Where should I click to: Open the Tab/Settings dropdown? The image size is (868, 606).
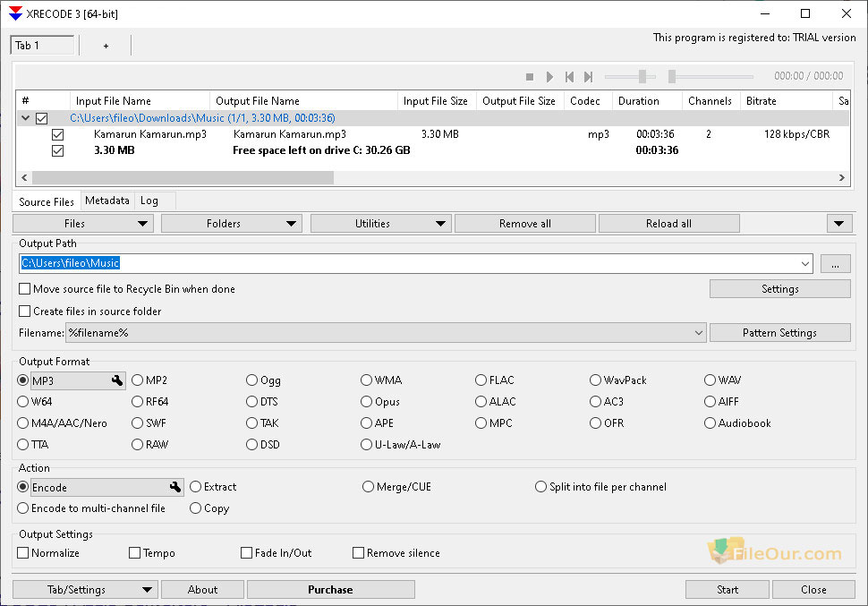click(x=85, y=589)
